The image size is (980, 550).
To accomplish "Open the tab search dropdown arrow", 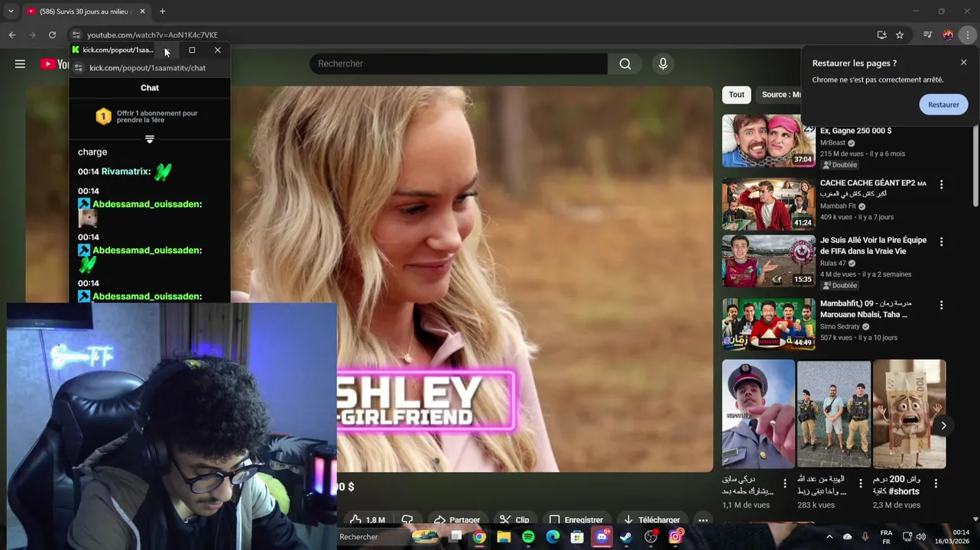I will point(11,11).
